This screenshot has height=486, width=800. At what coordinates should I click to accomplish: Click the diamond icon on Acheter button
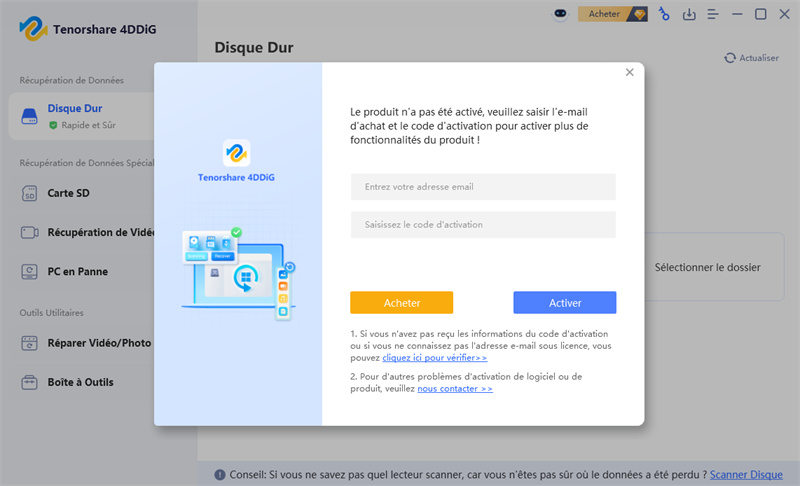tap(639, 14)
